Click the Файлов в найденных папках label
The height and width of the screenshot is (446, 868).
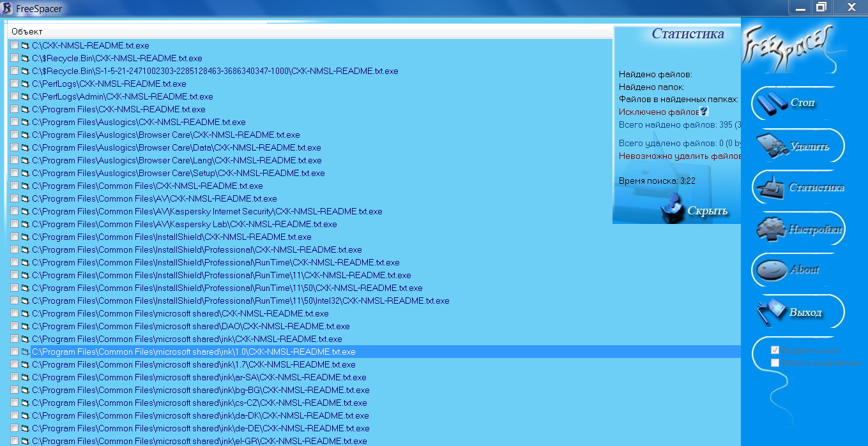pyautogui.click(x=678, y=99)
